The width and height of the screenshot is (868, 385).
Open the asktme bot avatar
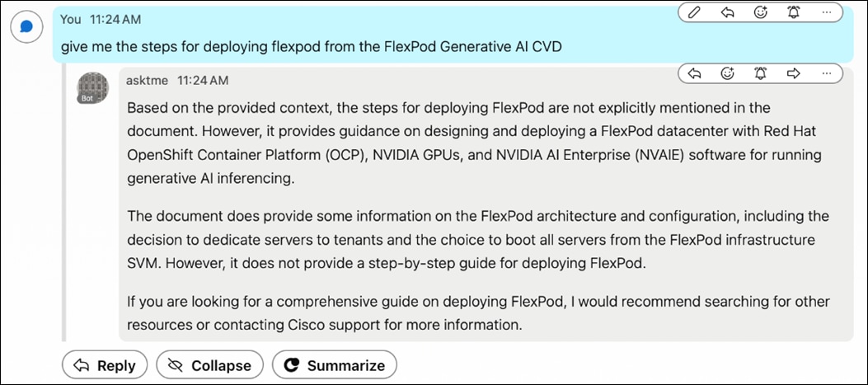[x=92, y=87]
